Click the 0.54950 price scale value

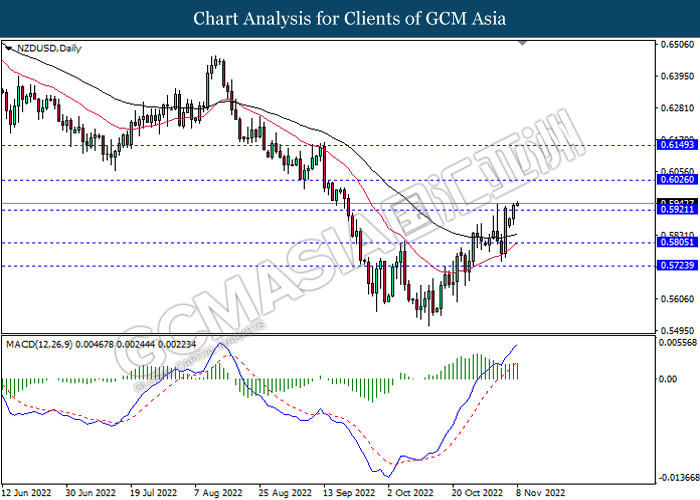pos(677,331)
